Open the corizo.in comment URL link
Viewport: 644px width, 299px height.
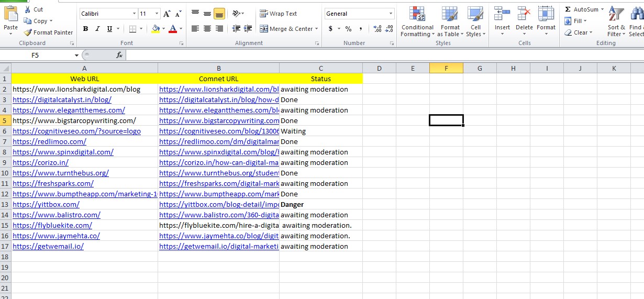pos(219,162)
